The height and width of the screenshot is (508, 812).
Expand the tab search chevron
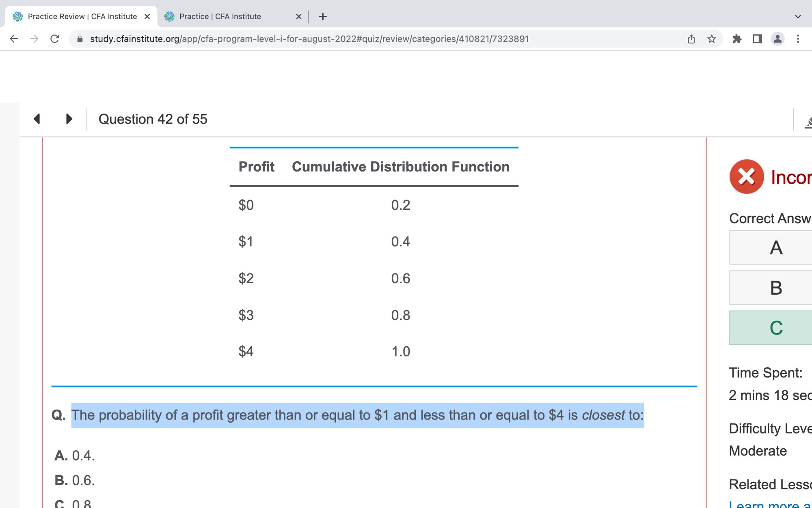[798, 17]
